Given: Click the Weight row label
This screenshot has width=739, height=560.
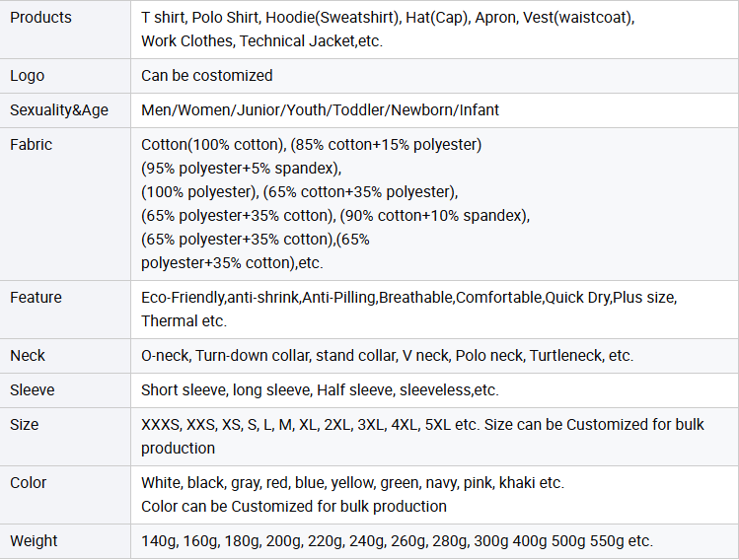Looking at the screenshot, I should [34, 541].
